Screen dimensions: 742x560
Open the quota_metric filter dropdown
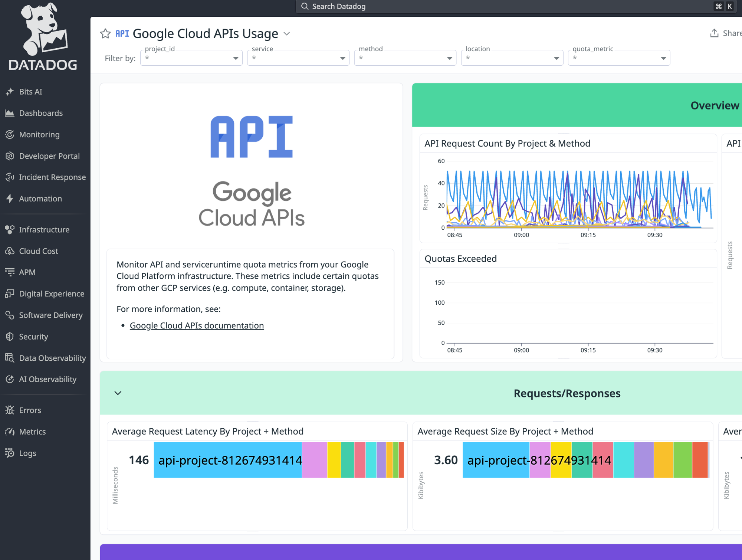(619, 58)
